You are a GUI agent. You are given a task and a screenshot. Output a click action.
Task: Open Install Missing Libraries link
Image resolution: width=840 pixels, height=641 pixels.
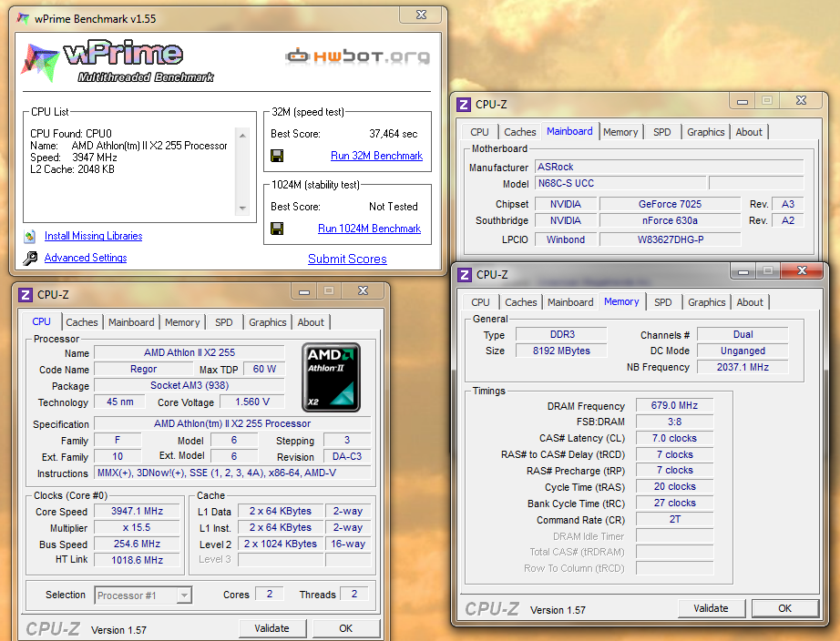93,236
